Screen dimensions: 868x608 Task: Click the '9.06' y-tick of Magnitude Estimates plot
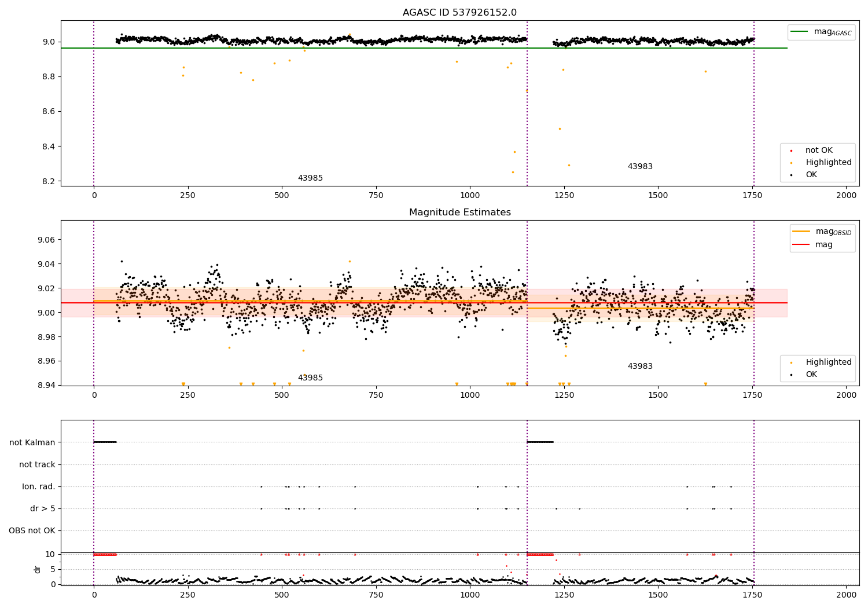46,240
